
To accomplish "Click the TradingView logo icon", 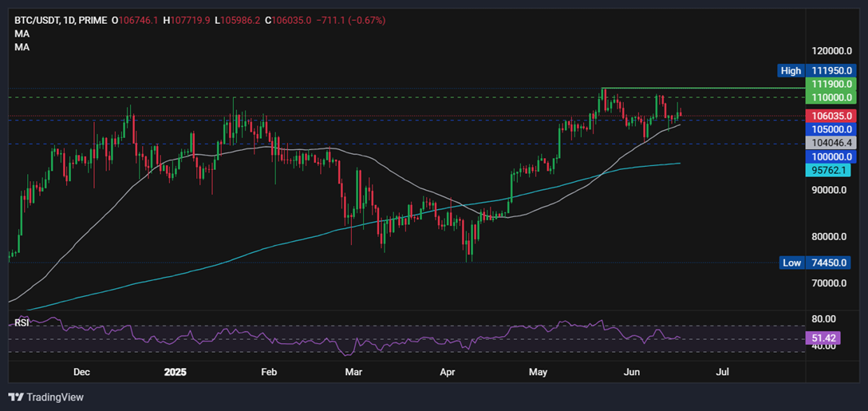I will (16, 397).
